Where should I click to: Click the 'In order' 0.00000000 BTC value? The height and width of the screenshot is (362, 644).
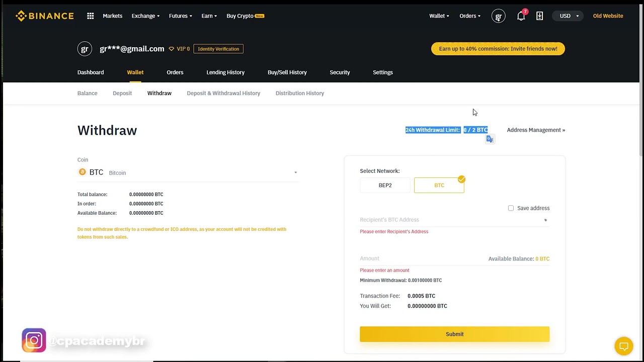tap(146, 204)
